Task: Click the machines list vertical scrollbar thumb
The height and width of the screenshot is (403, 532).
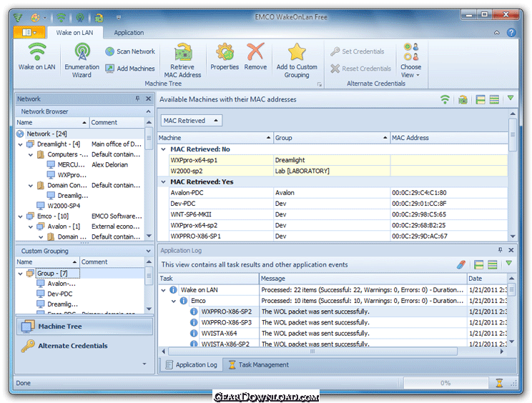Action: click(x=512, y=135)
